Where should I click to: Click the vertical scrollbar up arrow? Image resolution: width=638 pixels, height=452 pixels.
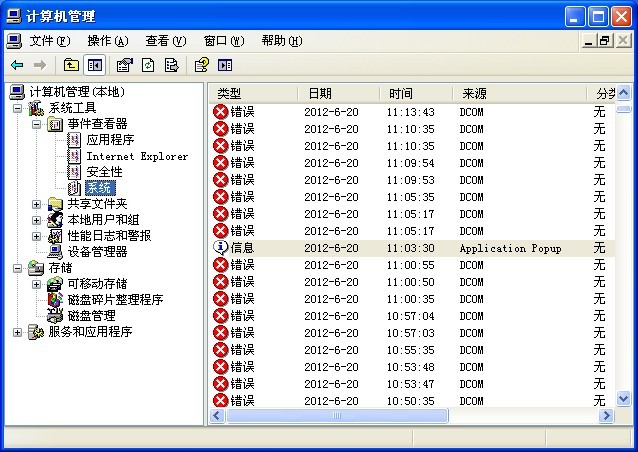point(623,93)
